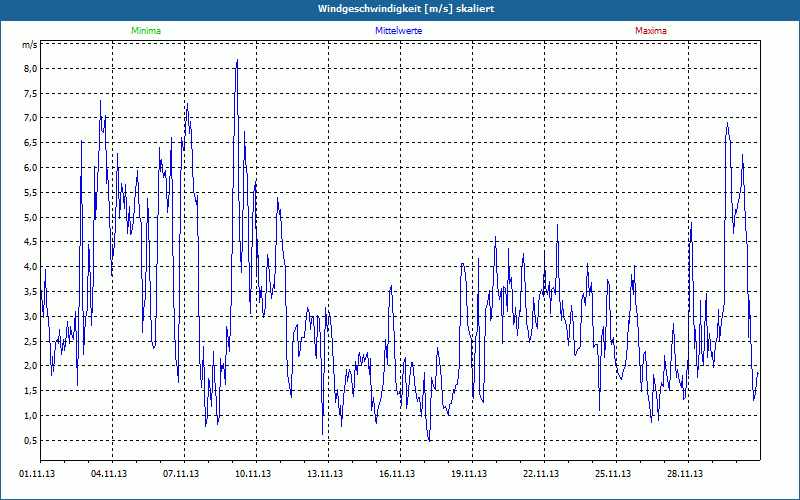This screenshot has height=500, width=800.
Task: Click the Windgeschwindigkeit chart title
Action: pyautogui.click(x=406, y=9)
